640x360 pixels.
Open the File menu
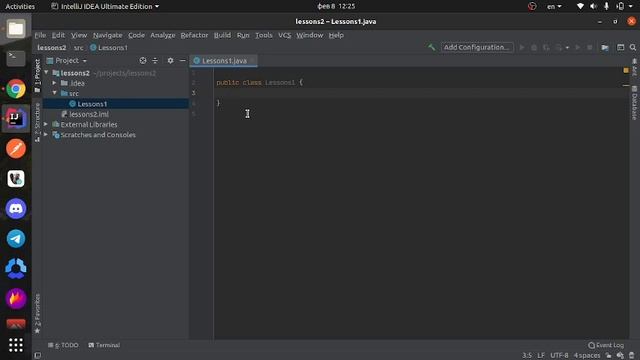[40, 35]
